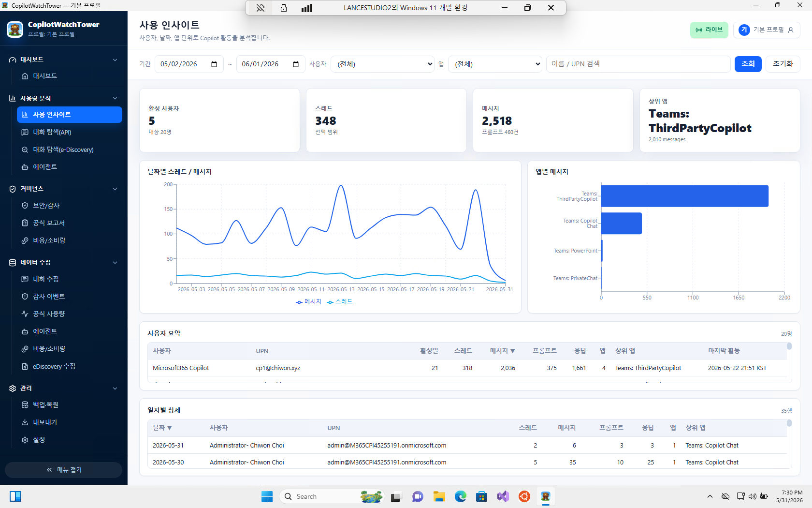Open Windows Start menu
The height and width of the screenshot is (508, 812).
coord(267,496)
